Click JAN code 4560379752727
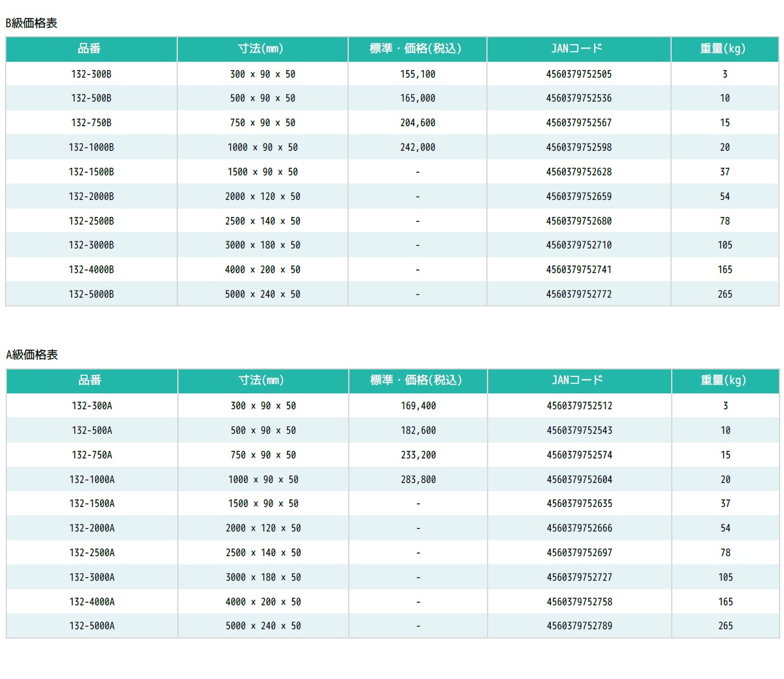784x679 pixels. (580, 577)
